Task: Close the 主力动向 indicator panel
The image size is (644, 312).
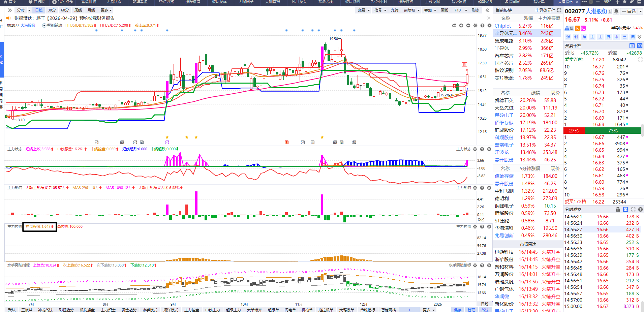Action: click(489, 188)
